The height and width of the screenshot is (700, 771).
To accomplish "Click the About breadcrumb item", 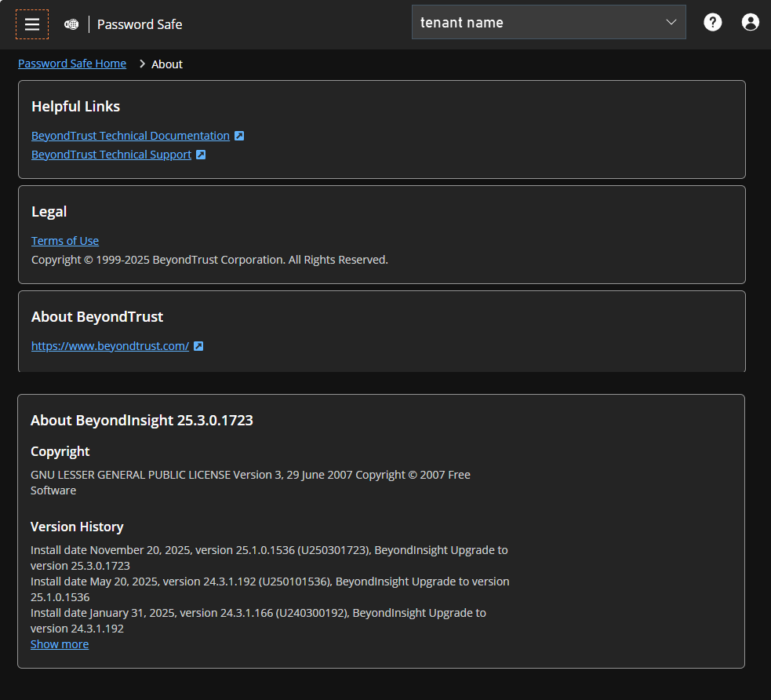I will click(167, 64).
